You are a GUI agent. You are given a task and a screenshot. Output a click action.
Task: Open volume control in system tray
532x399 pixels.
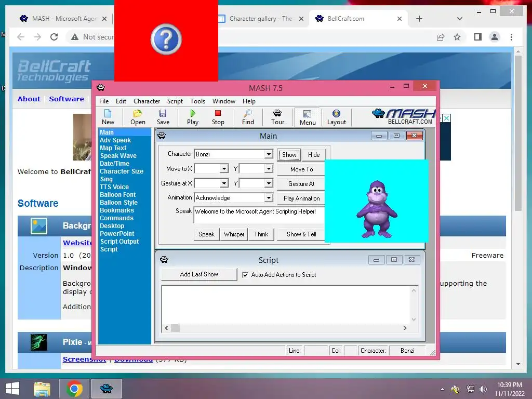point(483,389)
